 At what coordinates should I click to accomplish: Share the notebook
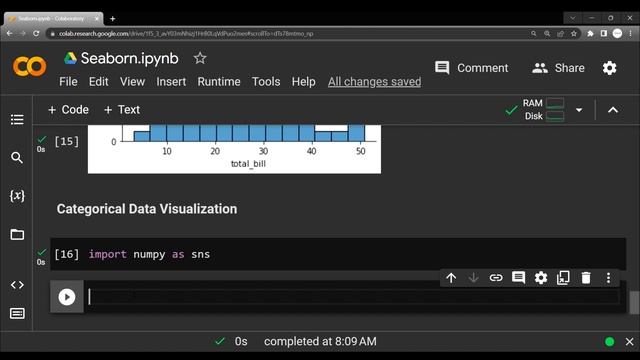click(558, 68)
